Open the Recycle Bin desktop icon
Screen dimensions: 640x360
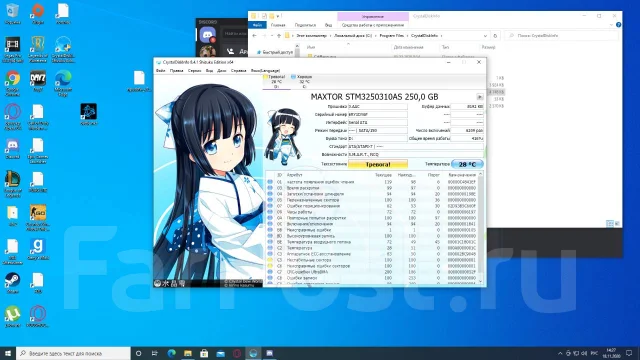(x=13, y=14)
